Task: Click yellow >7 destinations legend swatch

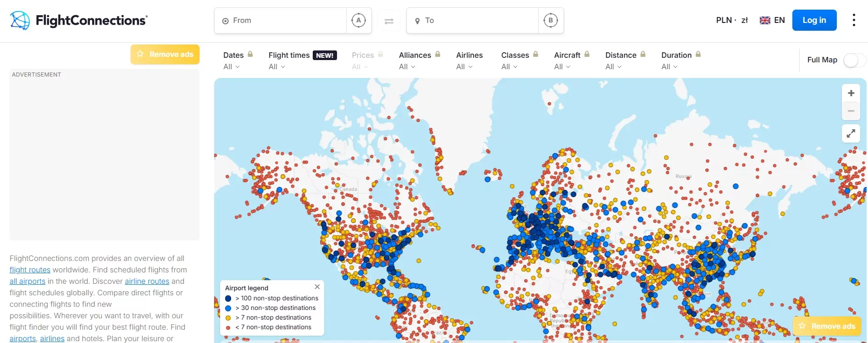Action: 228,317
